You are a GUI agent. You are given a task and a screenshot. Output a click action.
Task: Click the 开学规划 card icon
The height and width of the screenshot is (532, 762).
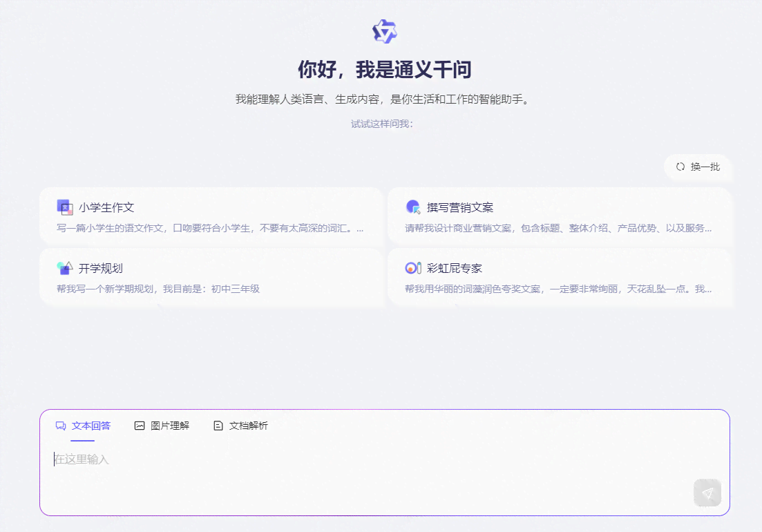click(x=65, y=268)
